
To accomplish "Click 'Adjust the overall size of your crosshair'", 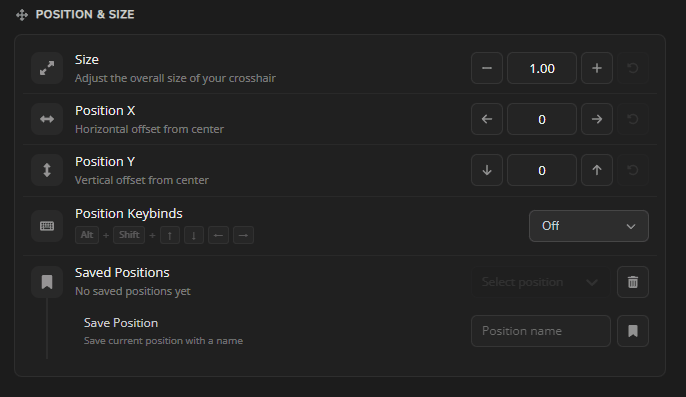I will 175,78.
